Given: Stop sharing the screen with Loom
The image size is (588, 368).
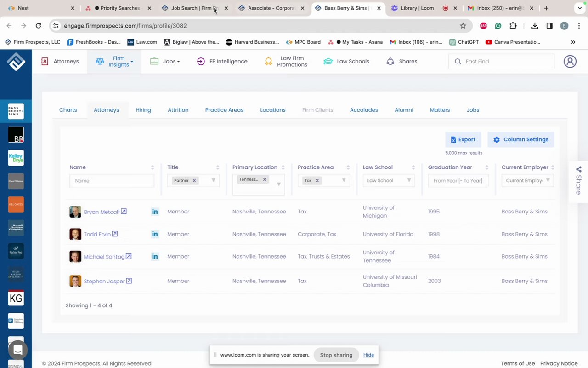Looking at the screenshot, I should point(336,355).
